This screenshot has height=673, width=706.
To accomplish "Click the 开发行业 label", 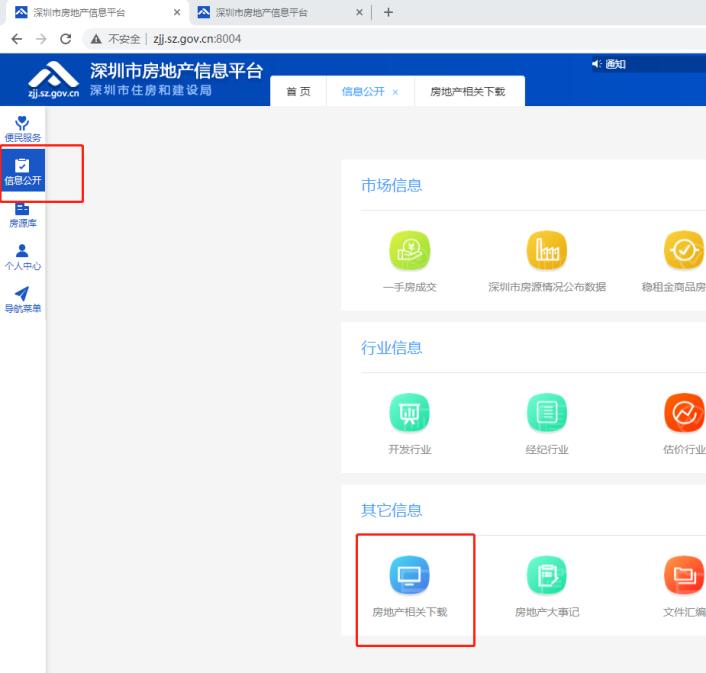I will (x=410, y=449).
